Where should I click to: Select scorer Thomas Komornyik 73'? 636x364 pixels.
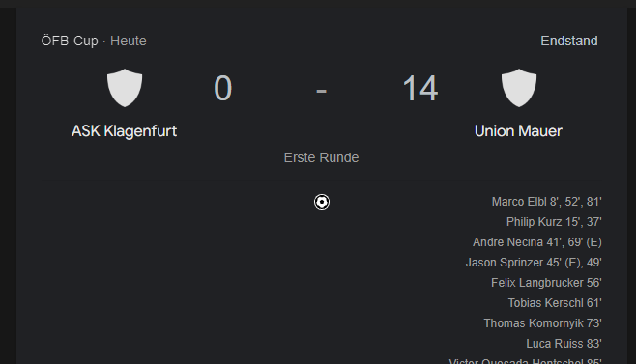click(542, 323)
